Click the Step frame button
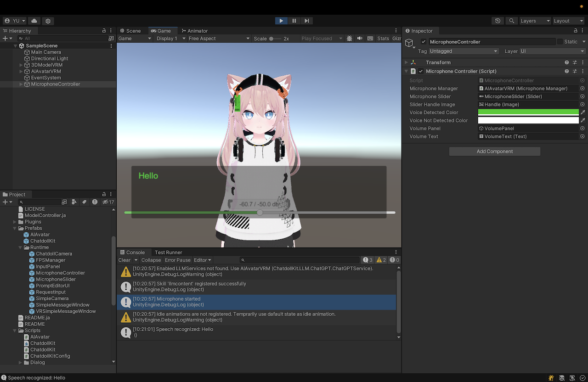This screenshot has width=588, height=382. [307, 21]
